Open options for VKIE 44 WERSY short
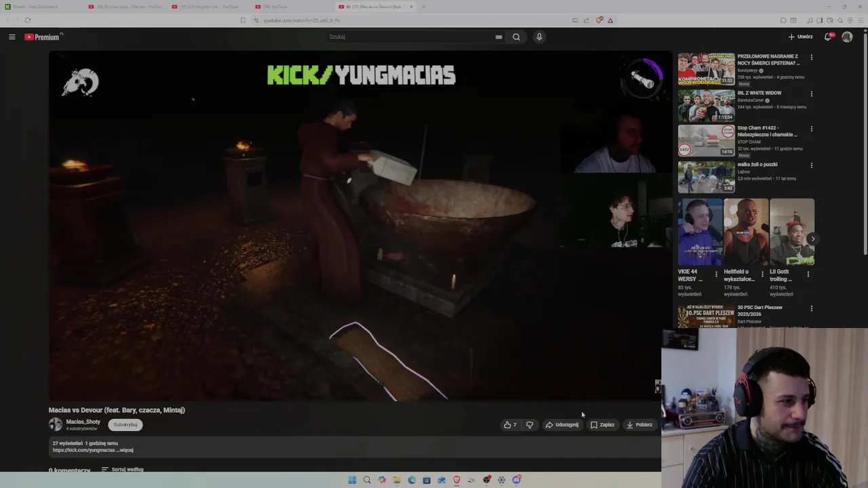868x488 pixels. (x=716, y=274)
